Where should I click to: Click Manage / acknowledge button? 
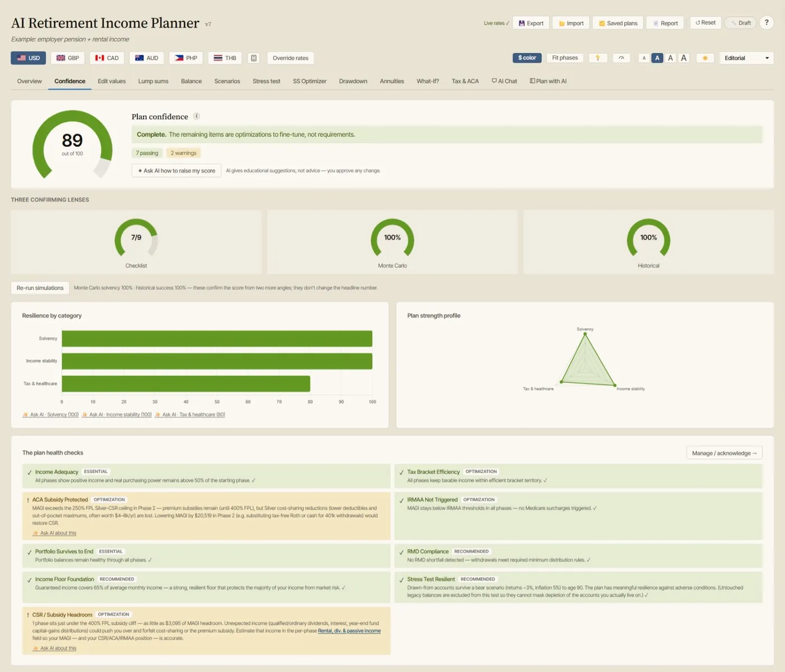[724, 453]
